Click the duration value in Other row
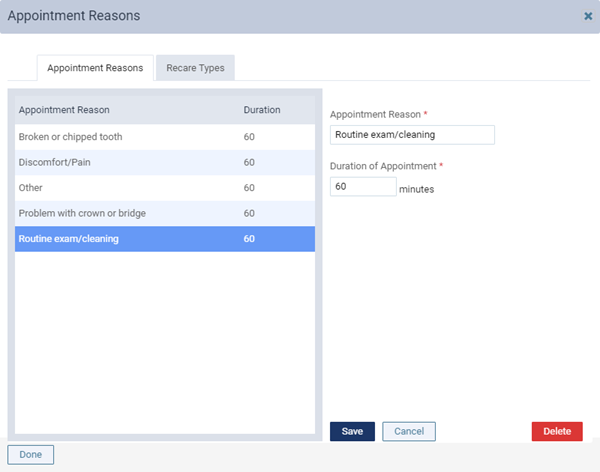 tap(249, 188)
